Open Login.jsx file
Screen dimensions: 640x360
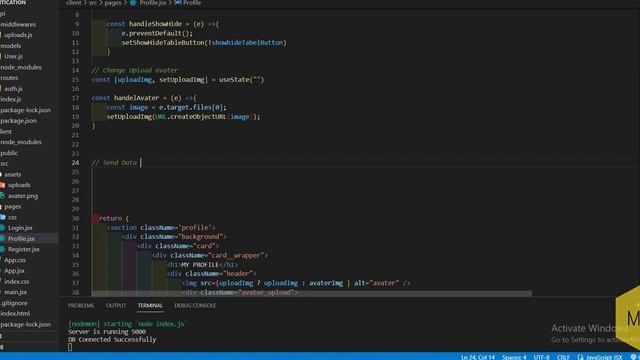(x=20, y=228)
